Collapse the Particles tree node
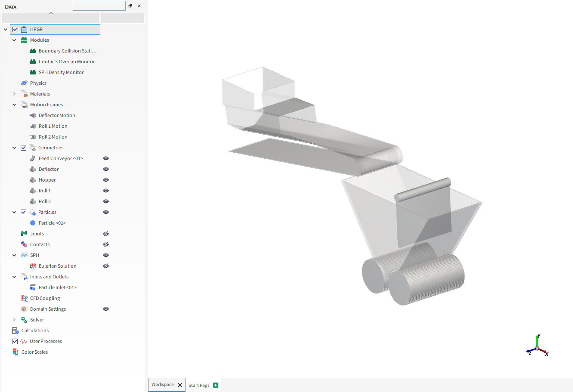The image size is (573, 392). tap(14, 212)
